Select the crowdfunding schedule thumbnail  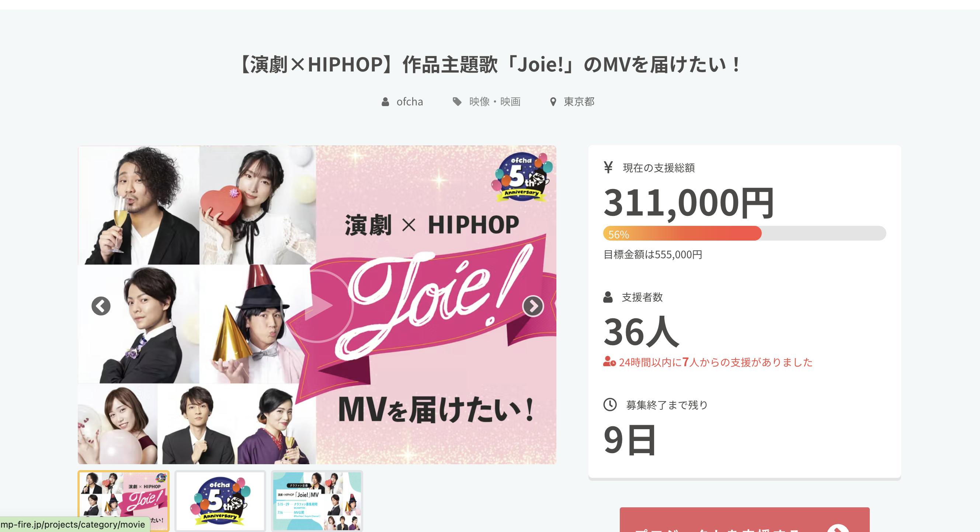(x=317, y=501)
